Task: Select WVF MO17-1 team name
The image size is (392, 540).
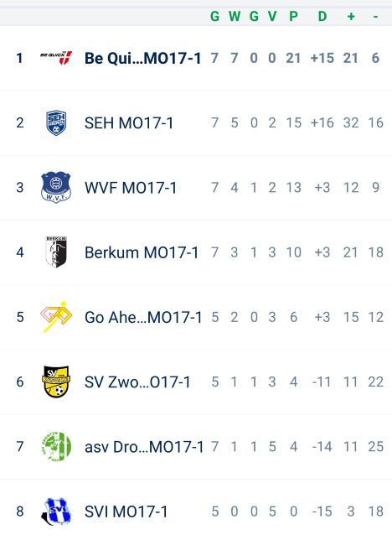Action: 131,188
